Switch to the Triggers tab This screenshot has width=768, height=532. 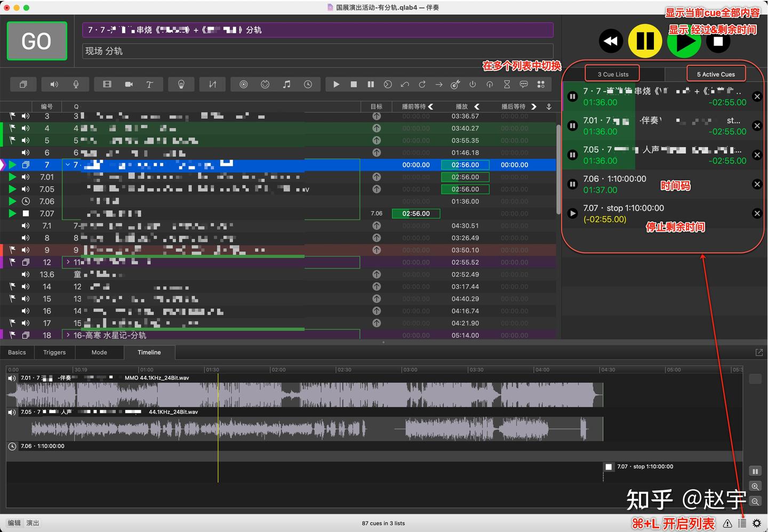pyautogui.click(x=54, y=352)
